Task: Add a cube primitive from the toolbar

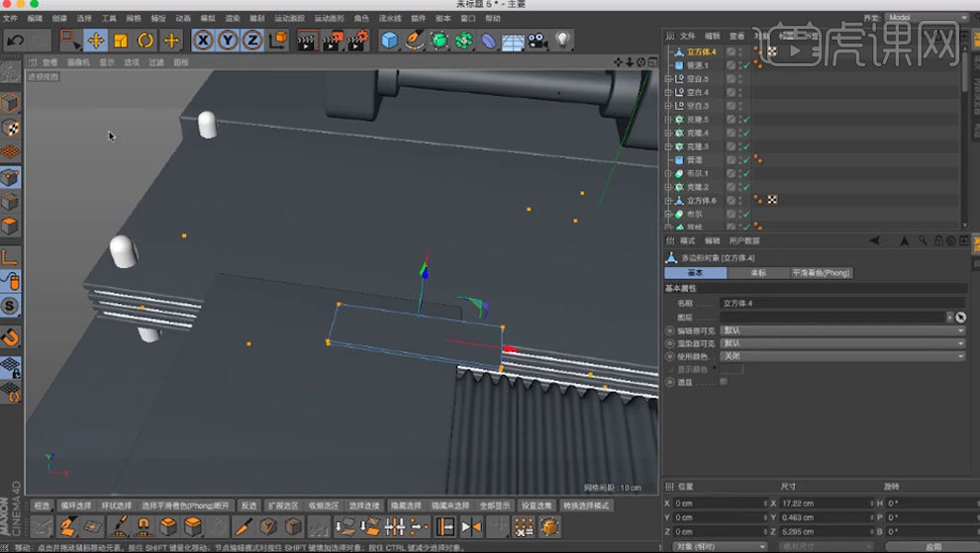Action: [390, 41]
